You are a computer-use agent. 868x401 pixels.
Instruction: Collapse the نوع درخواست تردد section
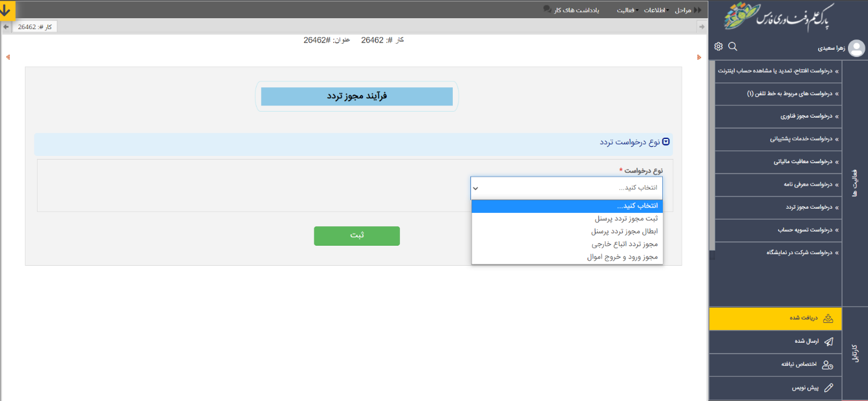666,142
